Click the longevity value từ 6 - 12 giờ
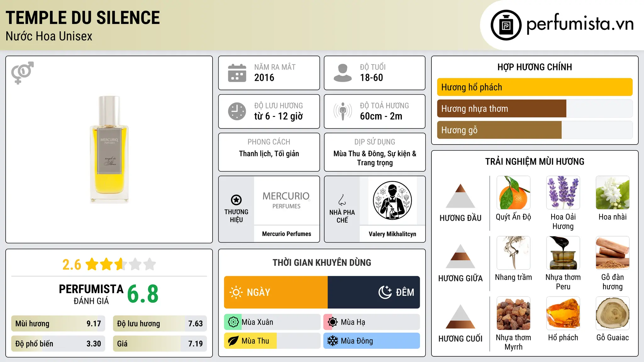 click(279, 116)
